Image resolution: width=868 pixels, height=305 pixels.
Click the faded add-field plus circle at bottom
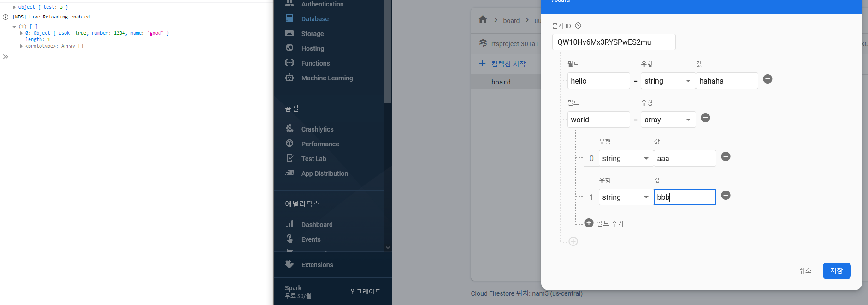pyautogui.click(x=573, y=241)
